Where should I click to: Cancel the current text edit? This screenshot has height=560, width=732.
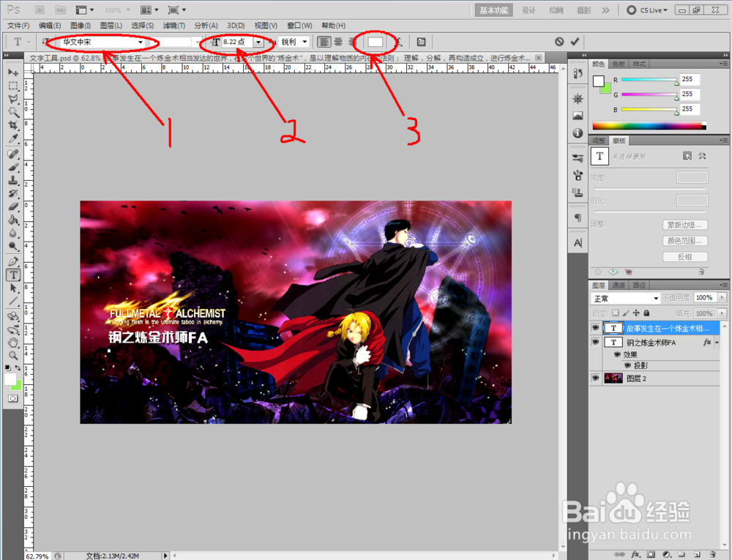point(559,42)
